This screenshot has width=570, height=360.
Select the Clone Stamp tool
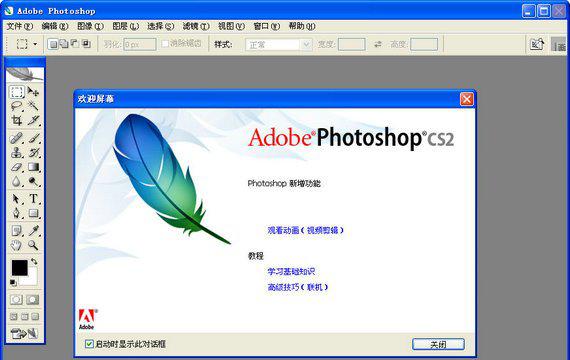tap(17, 152)
